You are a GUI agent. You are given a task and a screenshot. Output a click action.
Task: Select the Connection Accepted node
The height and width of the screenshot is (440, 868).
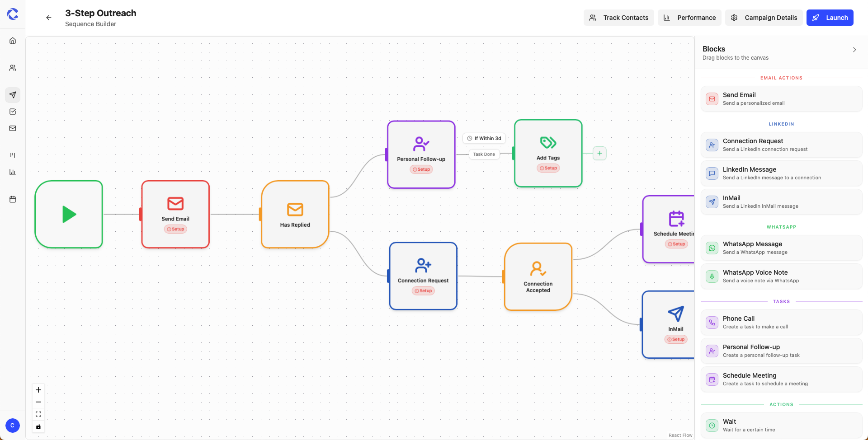pos(538,277)
